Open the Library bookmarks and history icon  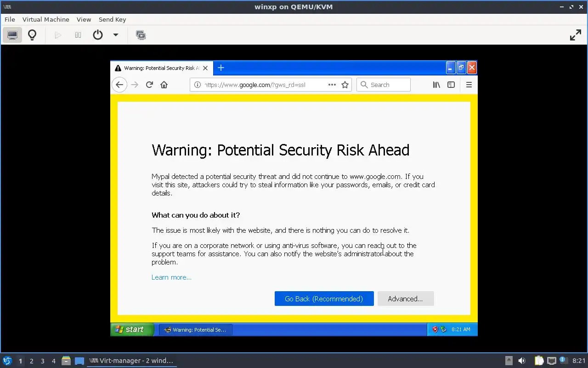(x=436, y=85)
